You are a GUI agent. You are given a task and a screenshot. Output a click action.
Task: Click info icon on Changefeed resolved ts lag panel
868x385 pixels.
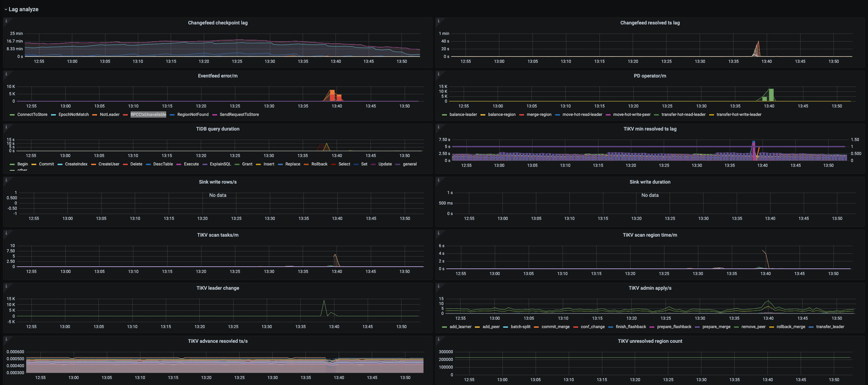click(x=438, y=21)
